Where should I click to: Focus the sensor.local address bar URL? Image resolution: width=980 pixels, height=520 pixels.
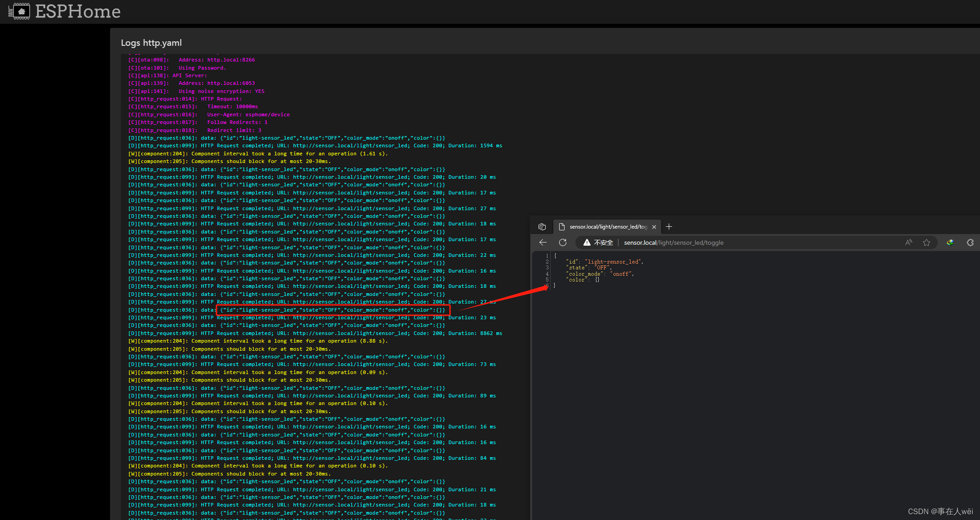[674, 242]
